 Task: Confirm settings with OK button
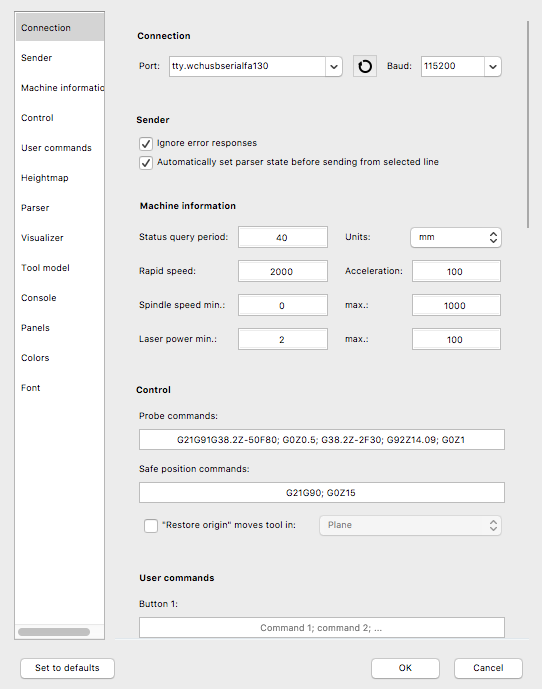coord(405,668)
